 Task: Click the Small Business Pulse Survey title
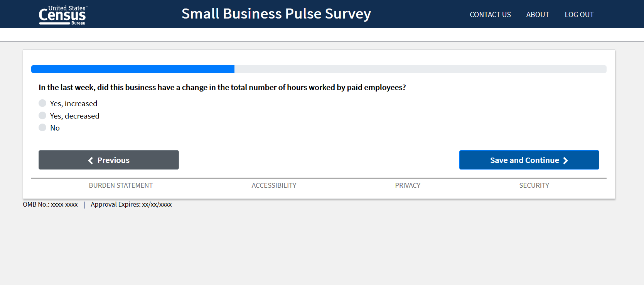[x=276, y=14]
